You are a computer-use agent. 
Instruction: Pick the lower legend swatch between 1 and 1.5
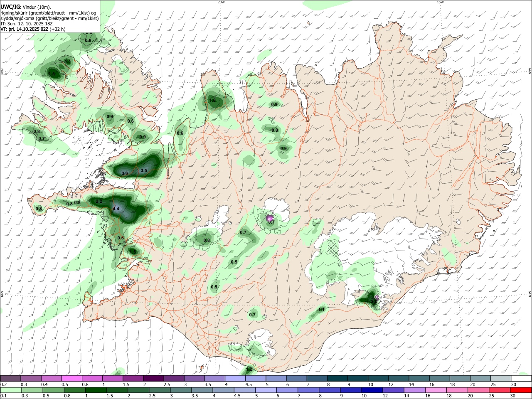point(96,390)
